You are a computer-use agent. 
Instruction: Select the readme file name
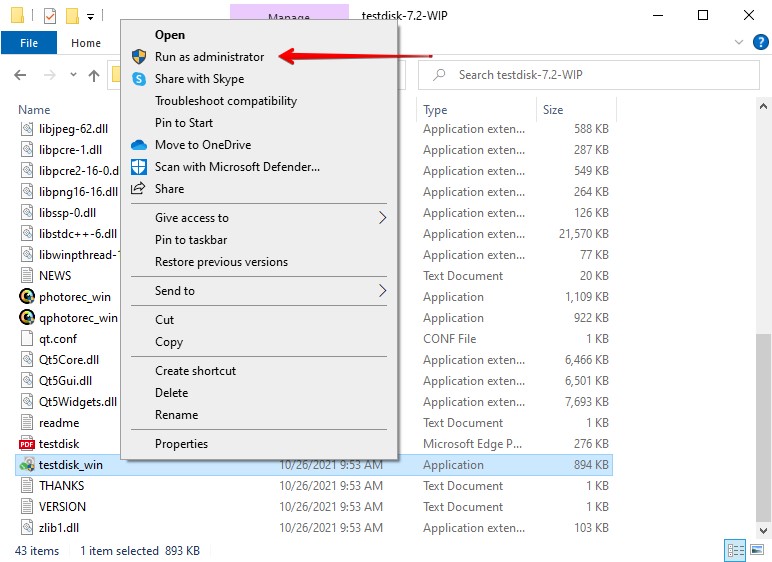click(x=59, y=423)
